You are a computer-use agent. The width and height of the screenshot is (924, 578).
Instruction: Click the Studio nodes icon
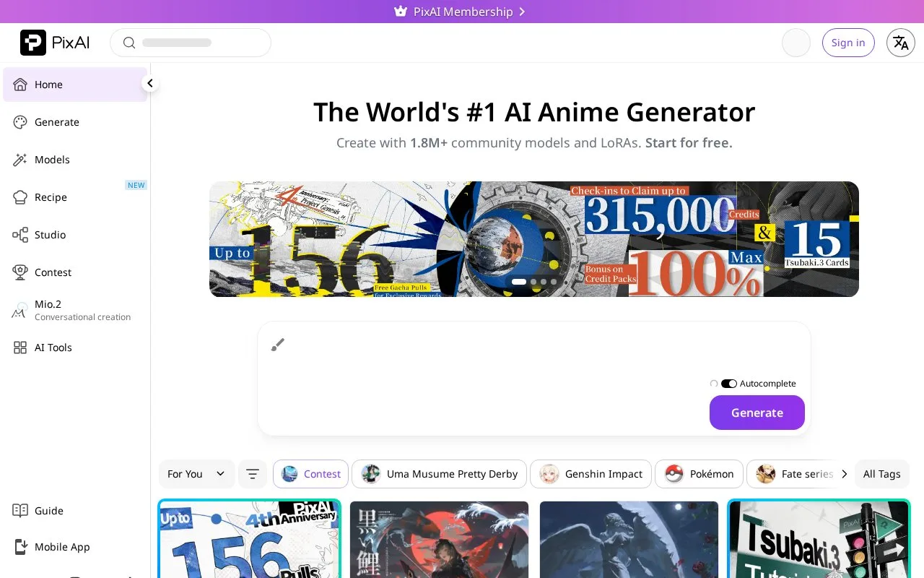tap(20, 235)
